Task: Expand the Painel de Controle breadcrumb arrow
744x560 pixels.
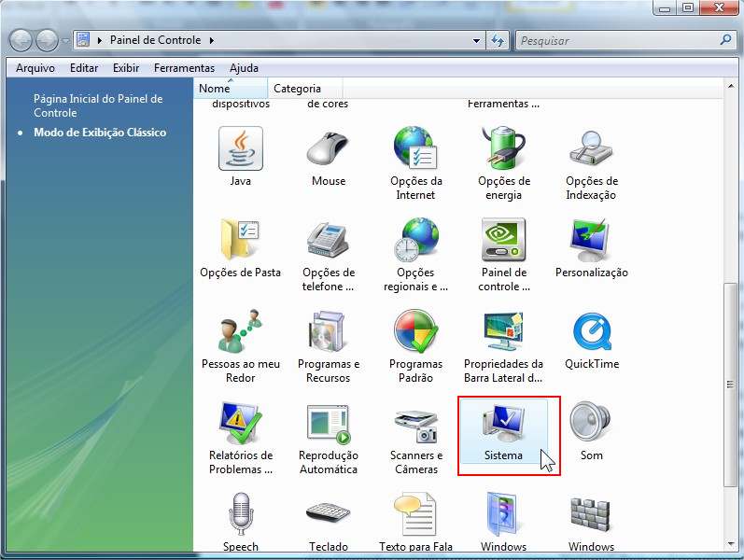Action: pos(212,41)
